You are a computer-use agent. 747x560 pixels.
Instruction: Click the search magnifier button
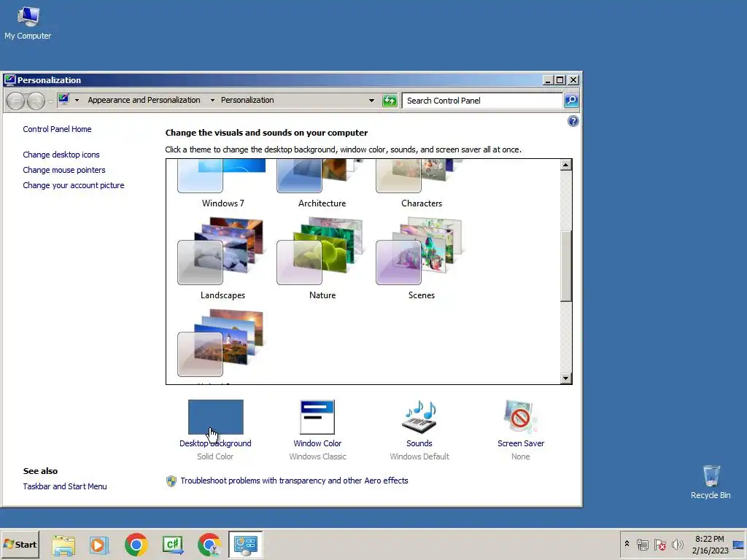tap(570, 101)
